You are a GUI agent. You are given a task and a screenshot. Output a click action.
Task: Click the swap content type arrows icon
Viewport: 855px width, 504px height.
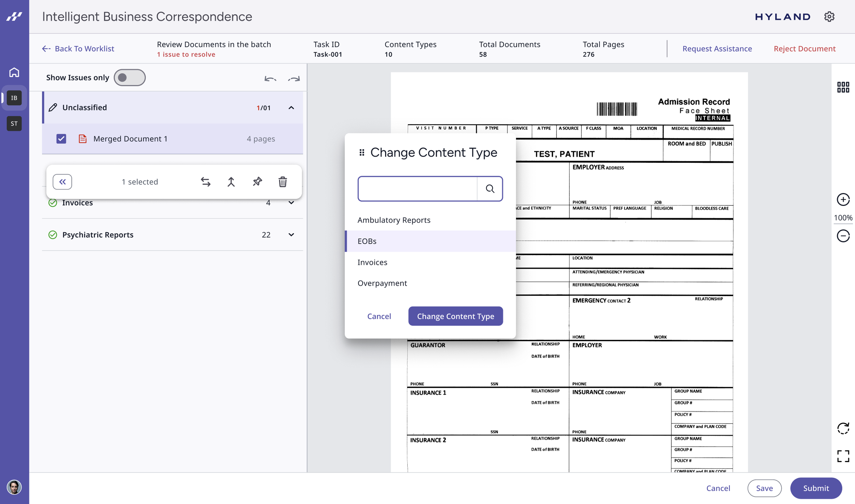[x=206, y=182]
